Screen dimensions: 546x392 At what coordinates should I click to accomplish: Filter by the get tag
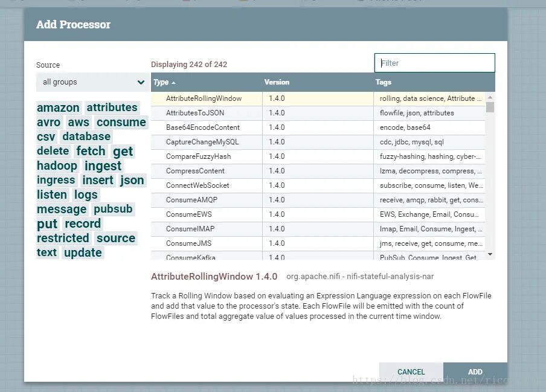(123, 151)
